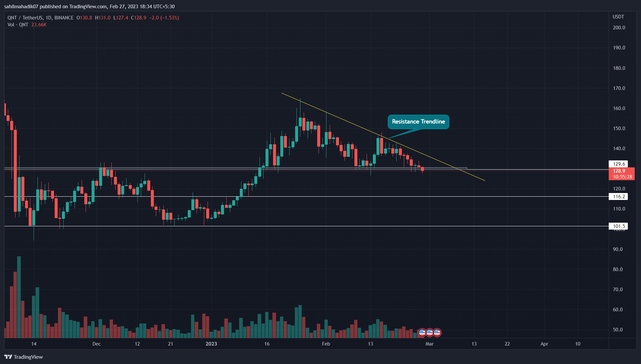The width and height of the screenshot is (641, 364).
Task: Click the Mar label on time axis
Action: point(430,344)
